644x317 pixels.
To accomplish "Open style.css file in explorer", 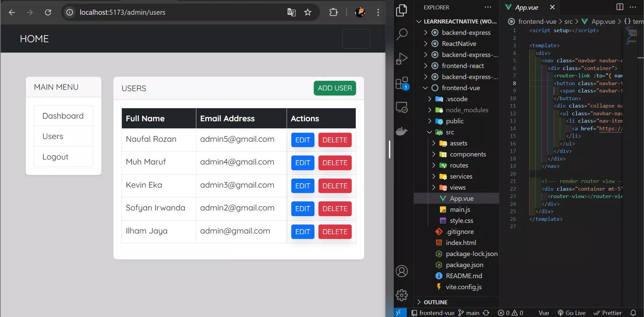I will 456,220.
